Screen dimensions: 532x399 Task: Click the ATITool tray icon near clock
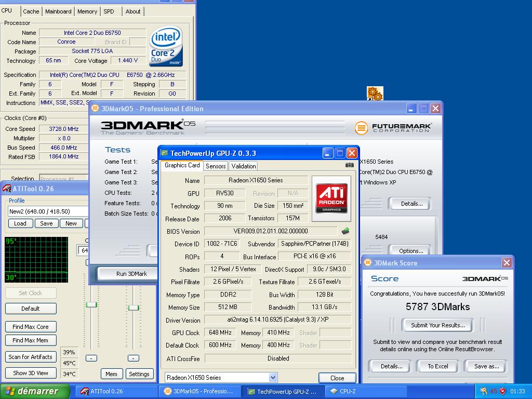(484, 391)
